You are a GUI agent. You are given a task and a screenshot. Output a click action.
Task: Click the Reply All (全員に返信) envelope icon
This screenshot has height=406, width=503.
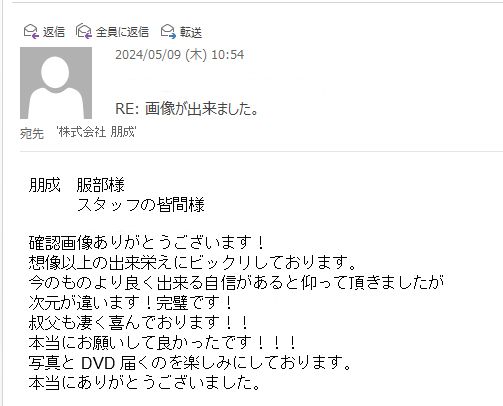(x=84, y=32)
